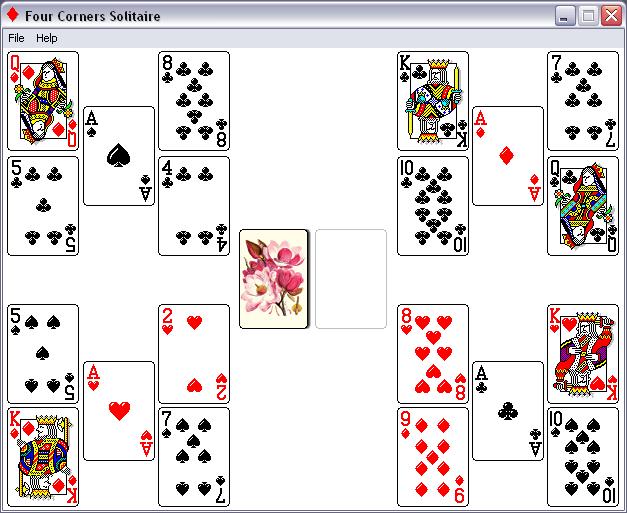The width and height of the screenshot is (627, 513).
Task: Select the Ace of Clubs card
Action: tap(508, 411)
